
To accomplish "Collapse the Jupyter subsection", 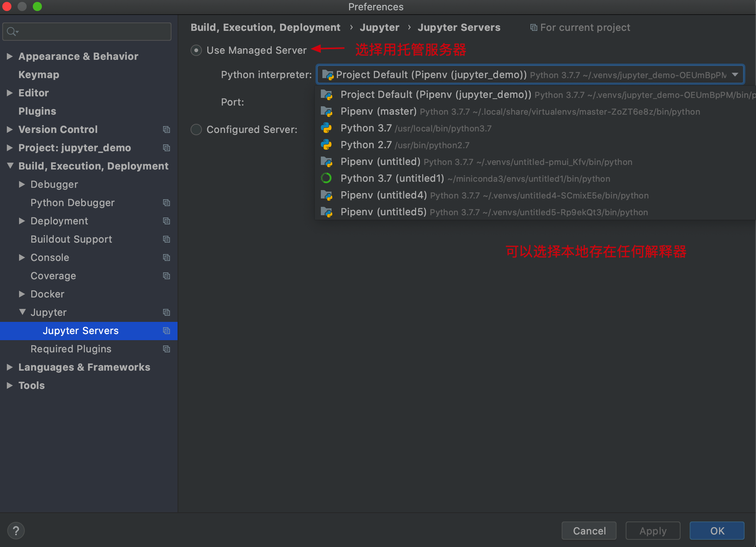I will 22,312.
